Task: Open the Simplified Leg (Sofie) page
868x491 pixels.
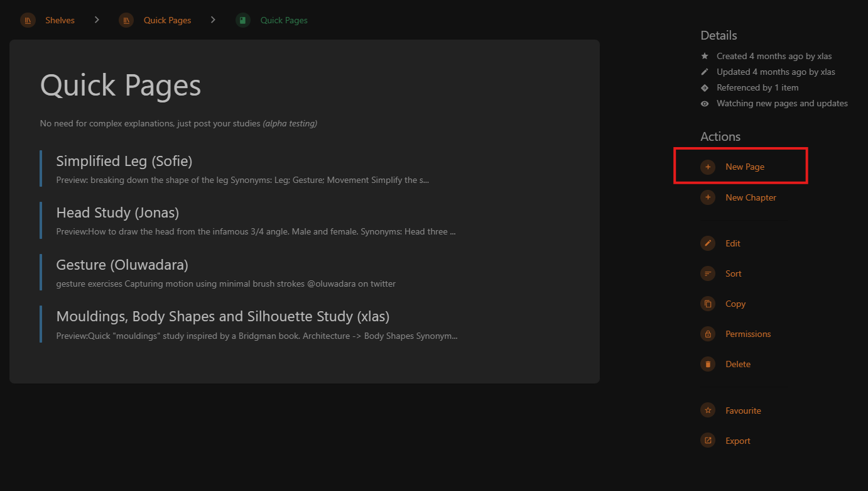Action: 124,161
